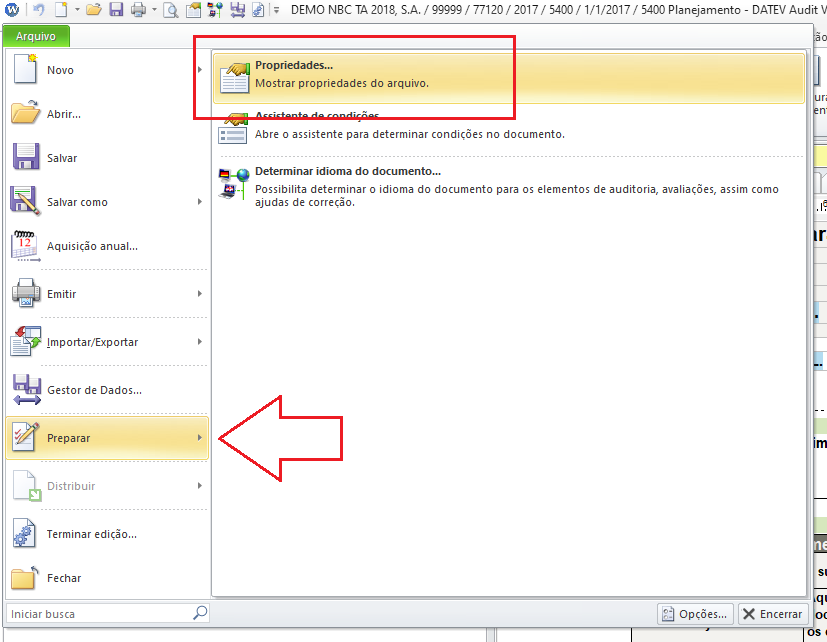Click the print preview magnifier icon
The image size is (827, 642).
170,9
